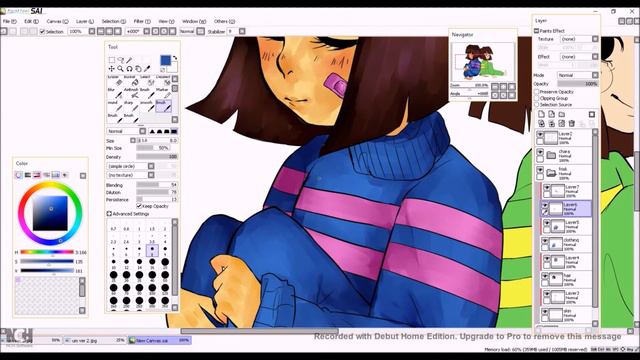Open brush mode Normal dropdown
The image size is (640, 360).
(127, 131)
